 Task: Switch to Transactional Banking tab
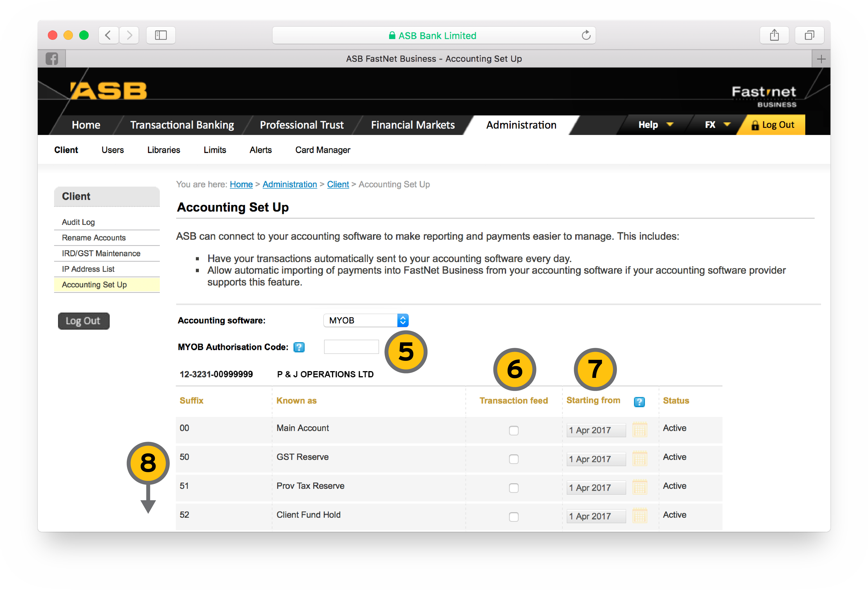point(182,125)
